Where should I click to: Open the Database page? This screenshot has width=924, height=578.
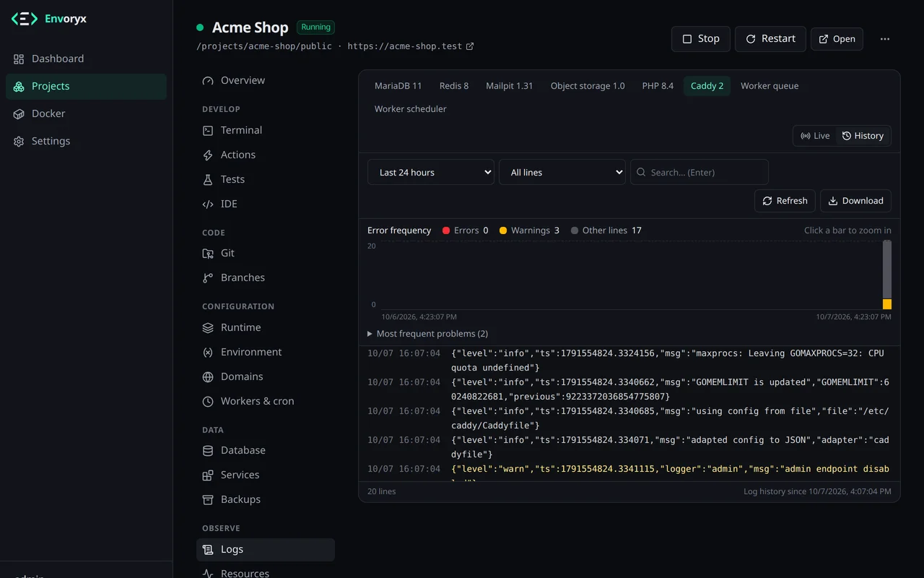pyautogui.click(x=266, y=450)
